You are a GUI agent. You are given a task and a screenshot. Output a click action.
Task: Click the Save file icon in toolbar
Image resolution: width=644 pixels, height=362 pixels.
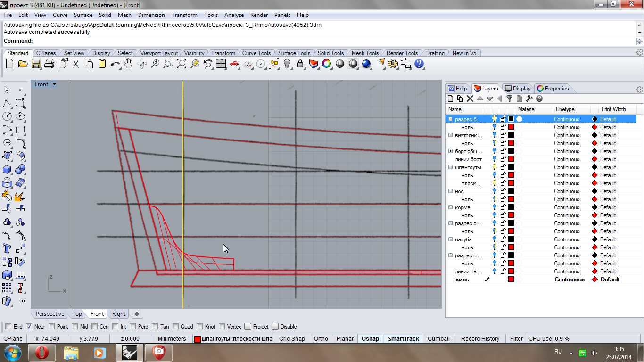coord(36,64)
